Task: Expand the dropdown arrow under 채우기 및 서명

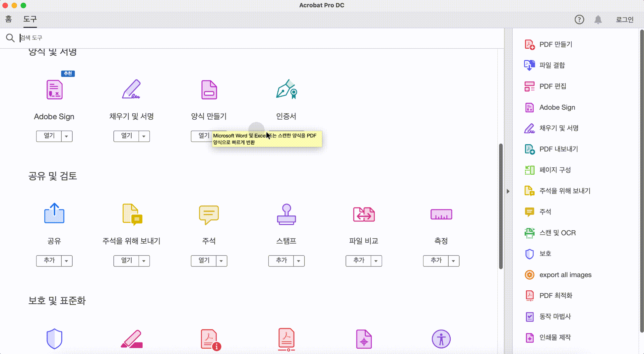Action: [144, 136]
